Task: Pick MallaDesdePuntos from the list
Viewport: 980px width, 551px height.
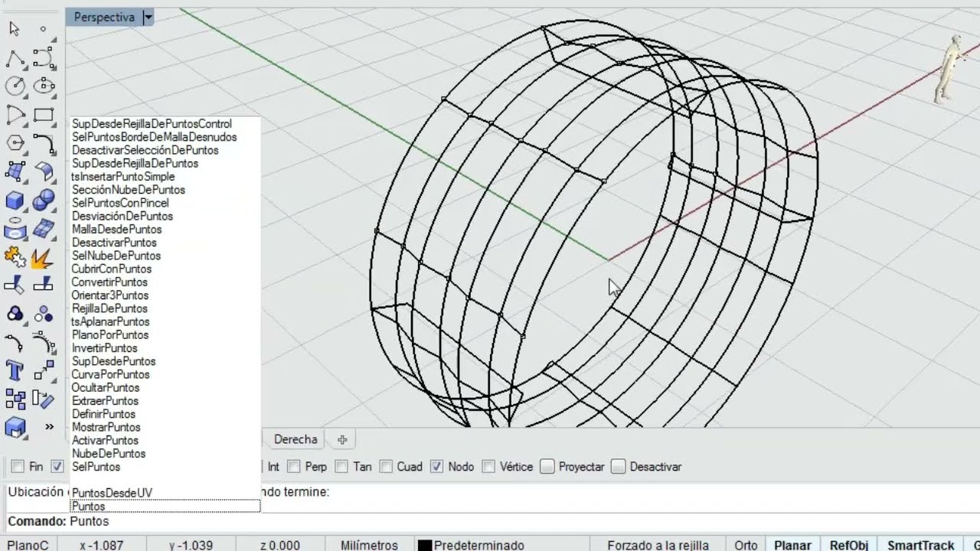Action: (x=116, y=230)
